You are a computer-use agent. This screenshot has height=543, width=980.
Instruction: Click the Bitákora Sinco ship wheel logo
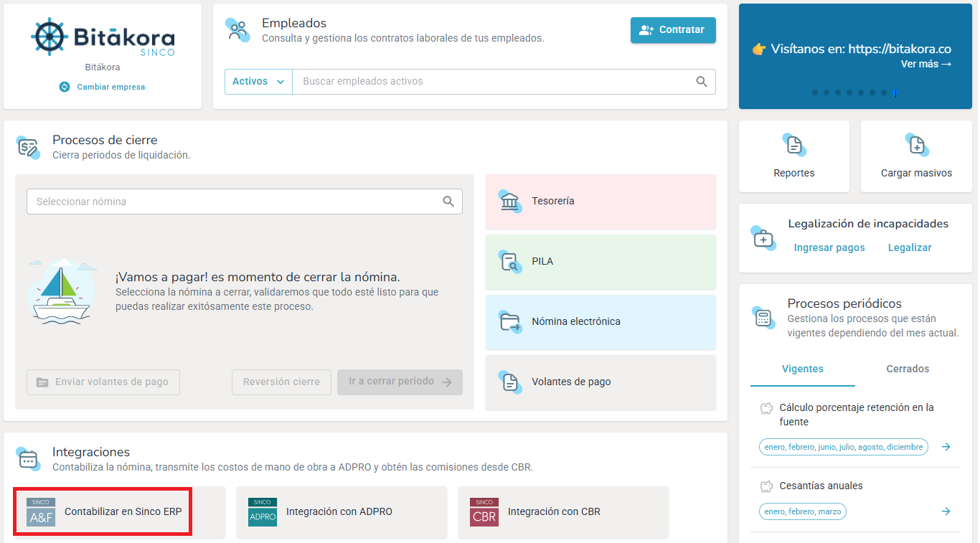point(103,37)
